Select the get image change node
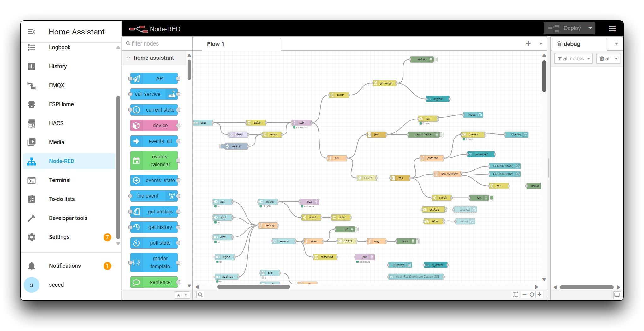Screen dimensions: 644x331 (x=384, y=83)
